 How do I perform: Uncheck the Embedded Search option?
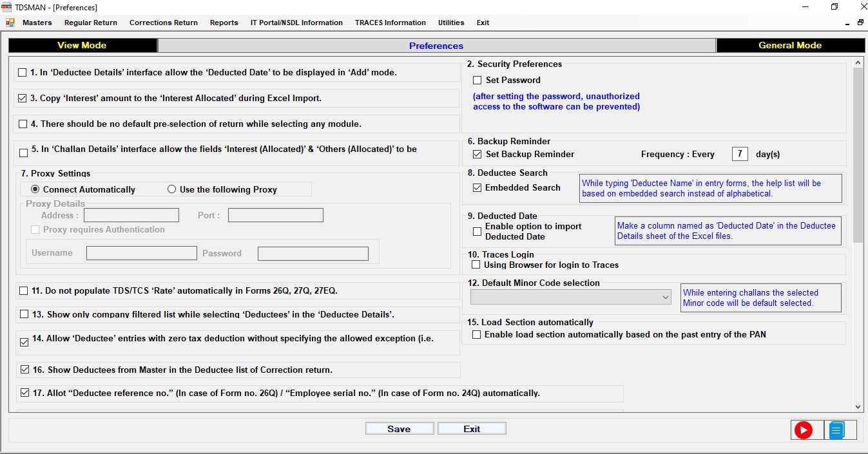tap(477, 188)
